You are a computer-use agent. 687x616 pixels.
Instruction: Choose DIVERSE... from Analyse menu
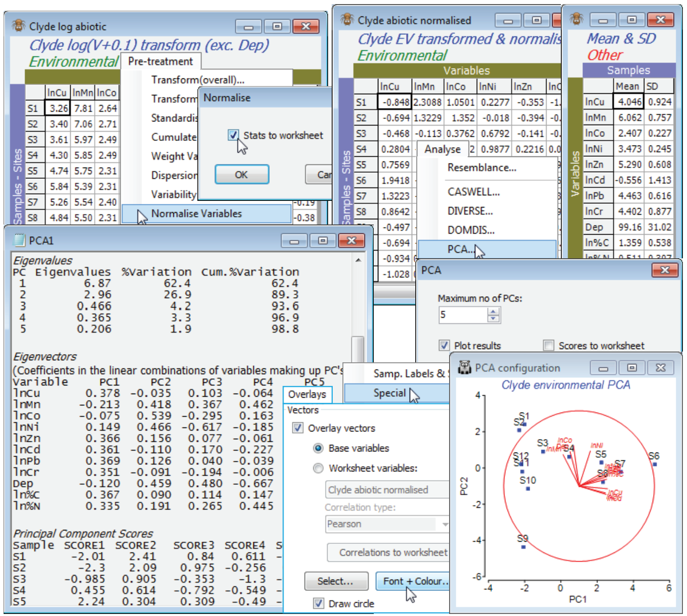click(x=470, y=211)
